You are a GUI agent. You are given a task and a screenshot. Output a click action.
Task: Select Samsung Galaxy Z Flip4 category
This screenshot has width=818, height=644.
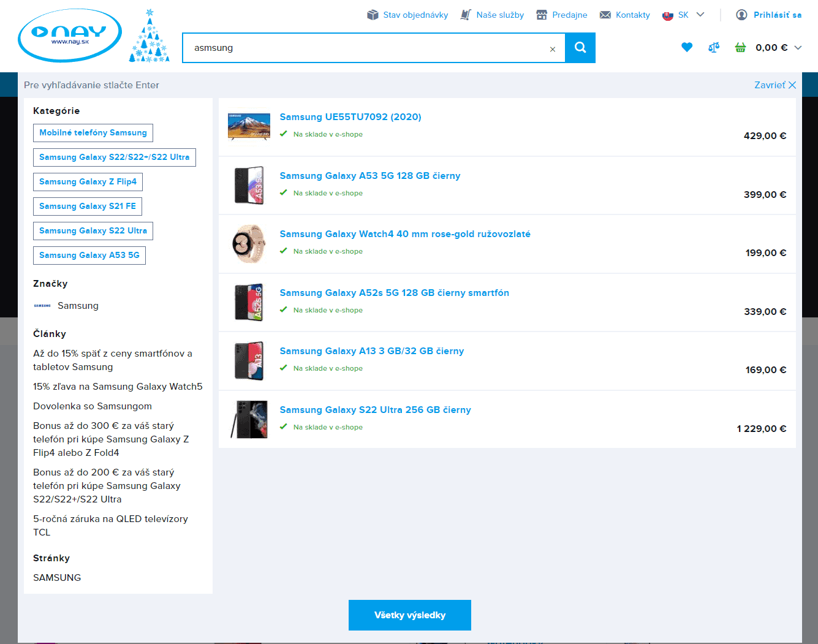click(x=88, y=182)
